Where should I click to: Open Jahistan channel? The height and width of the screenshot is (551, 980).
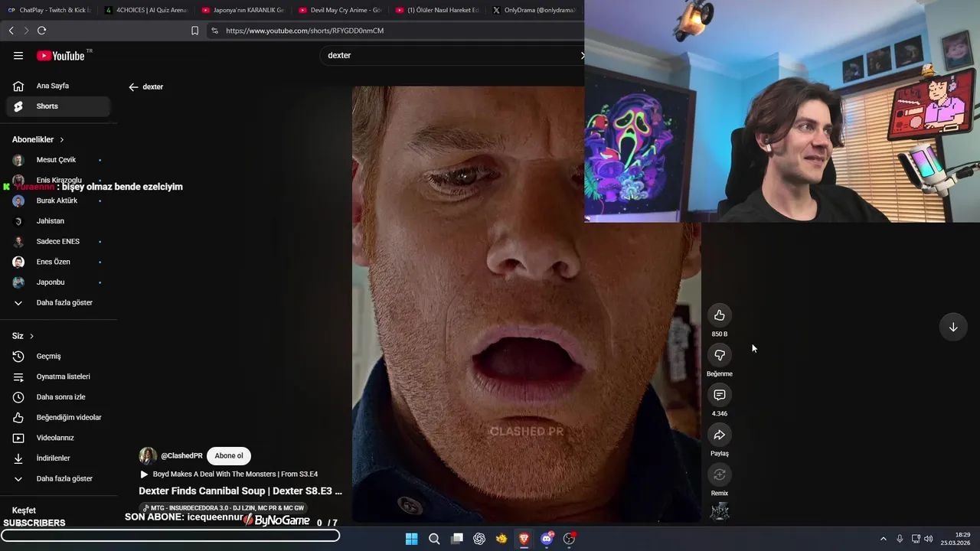tap(59, 221)
